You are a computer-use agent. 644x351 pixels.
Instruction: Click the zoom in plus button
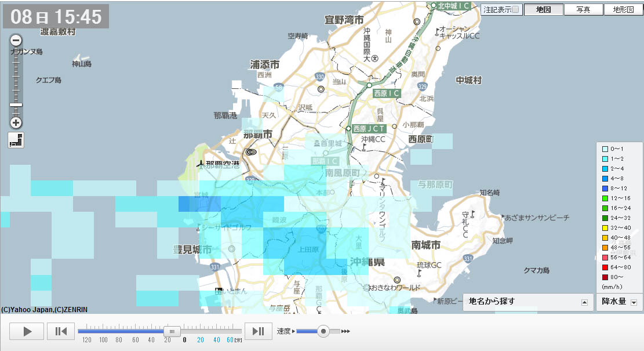pyautogui.click(x=16, y=122)
